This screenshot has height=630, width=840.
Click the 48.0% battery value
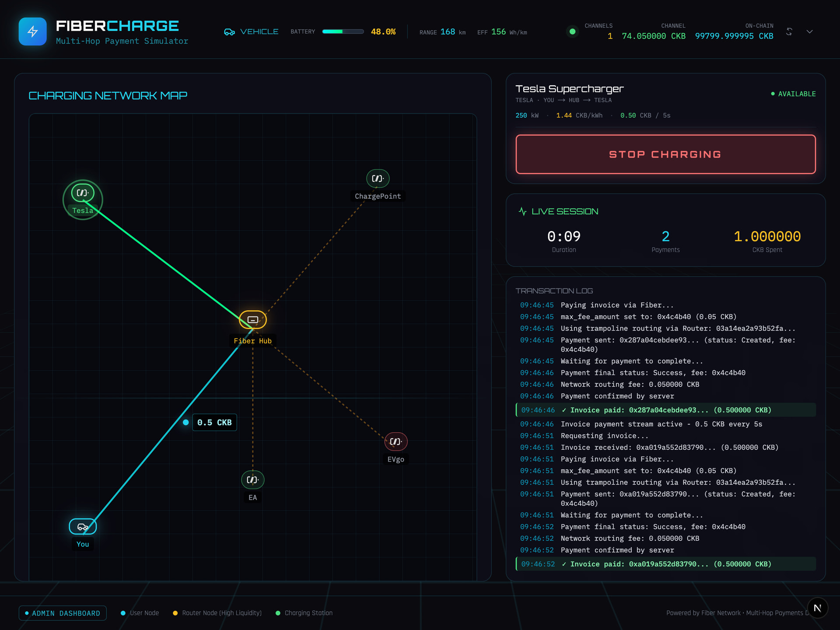[x=383, y=31]
